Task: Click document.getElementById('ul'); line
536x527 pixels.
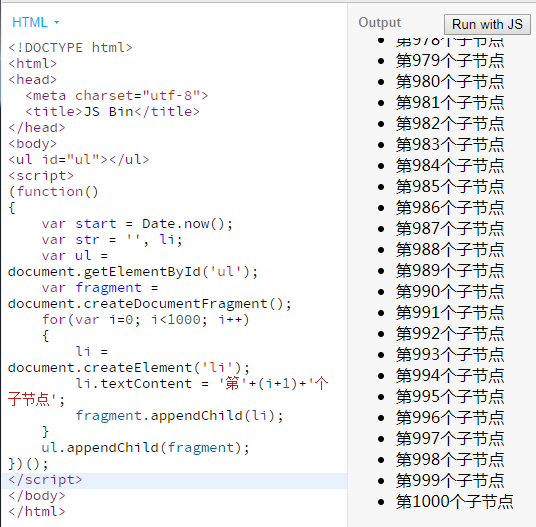Action: pyautogui.click(x=133, y=272)
